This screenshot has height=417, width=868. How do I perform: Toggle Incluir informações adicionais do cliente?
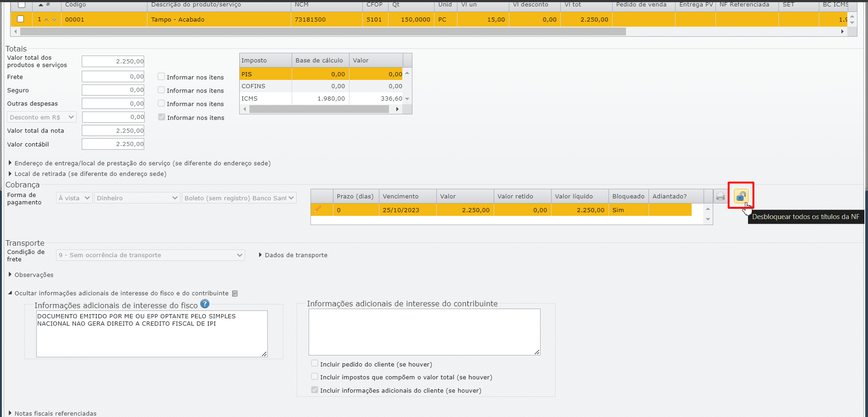point(315,390)
